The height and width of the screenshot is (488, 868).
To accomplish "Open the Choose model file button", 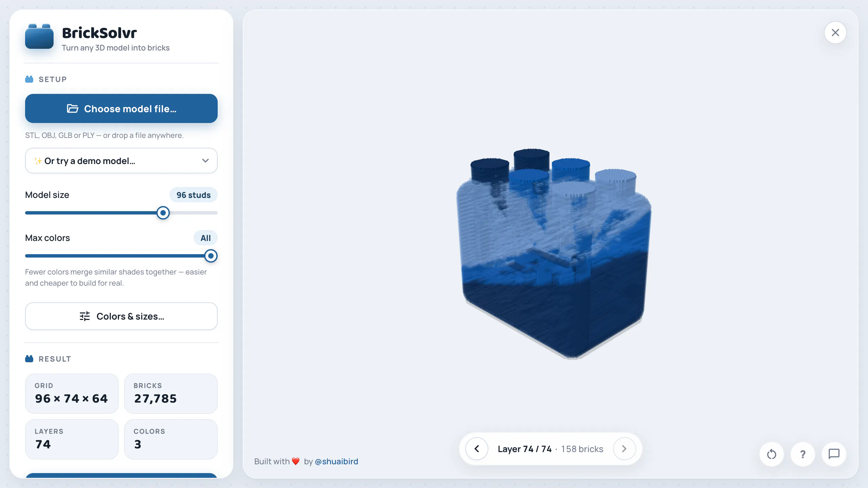I will point(121,108).
